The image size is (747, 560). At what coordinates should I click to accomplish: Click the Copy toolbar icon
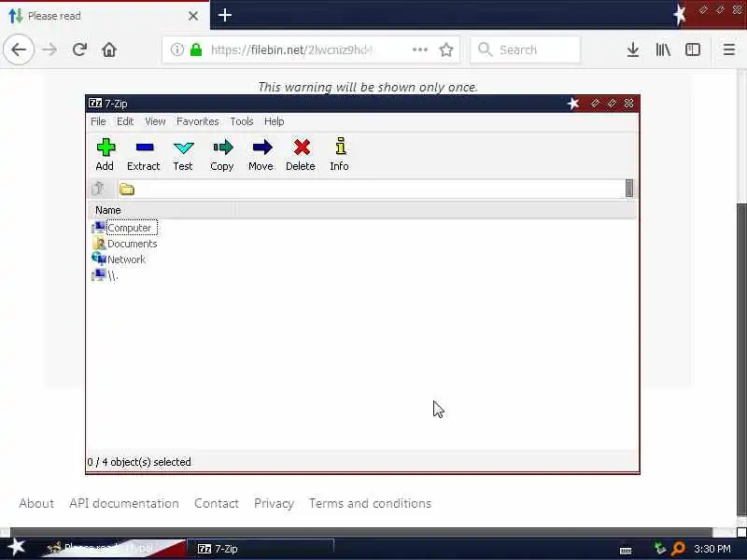click(x=222, y=154)
